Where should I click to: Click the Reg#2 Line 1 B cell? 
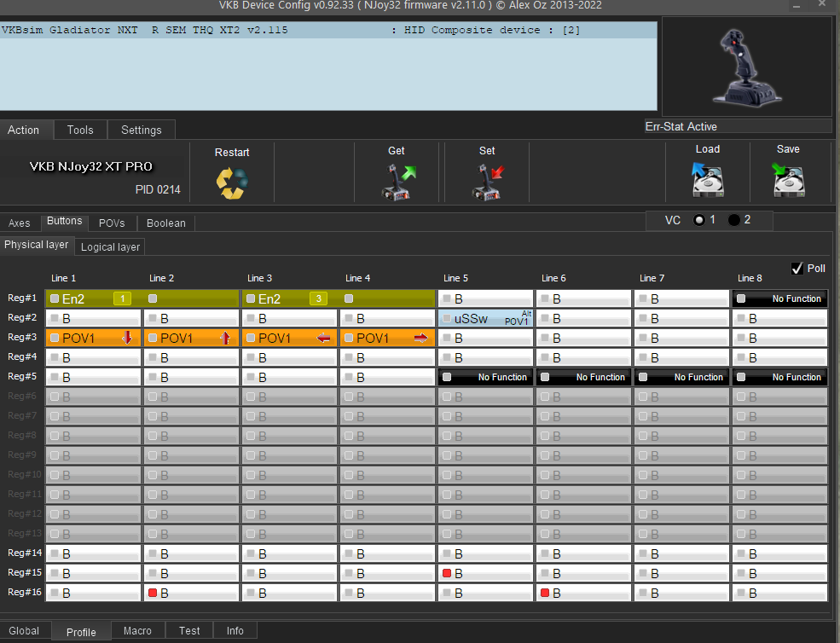point(93,318)
